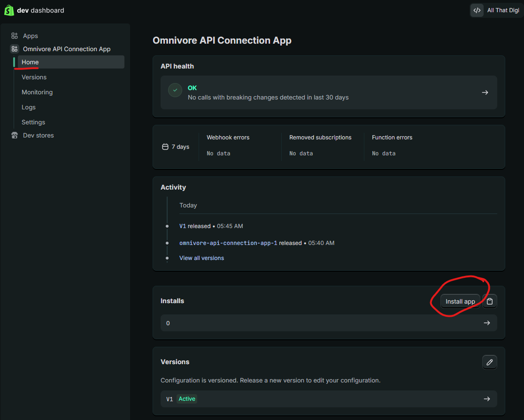Open Apps list in sidebar

(31, 36)
